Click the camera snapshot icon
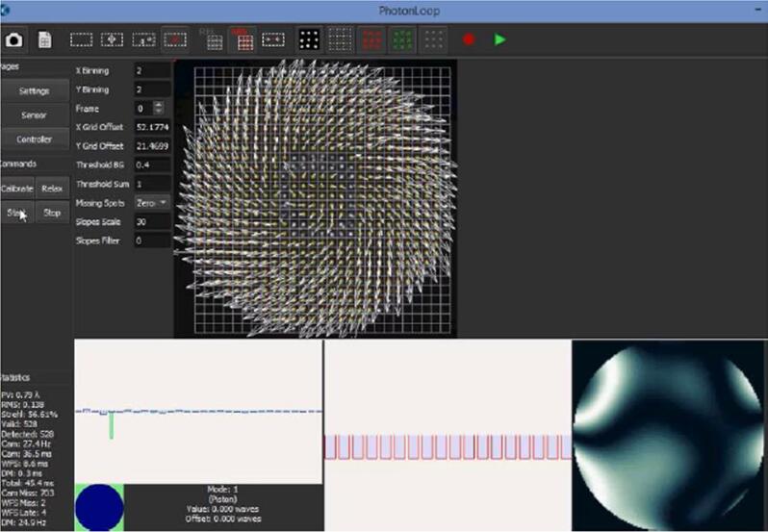The image size is (768, 532). [x=14, y=39]
